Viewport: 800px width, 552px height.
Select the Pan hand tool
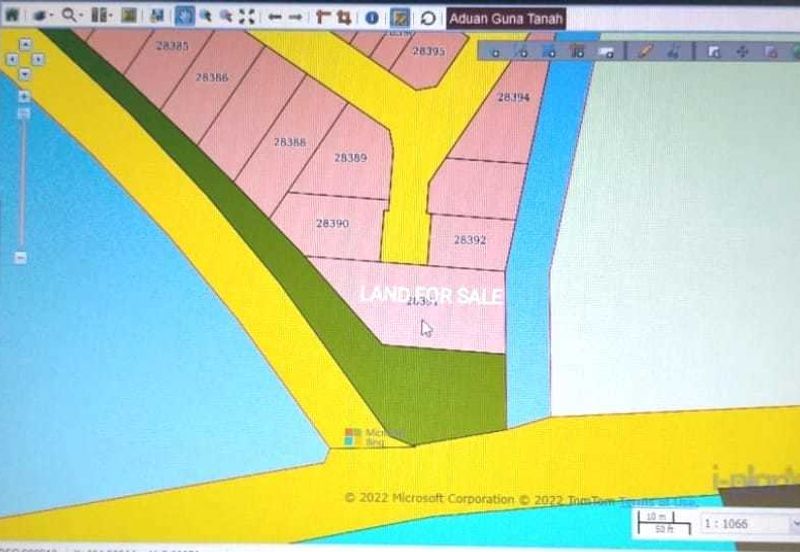tap(186, 17)
